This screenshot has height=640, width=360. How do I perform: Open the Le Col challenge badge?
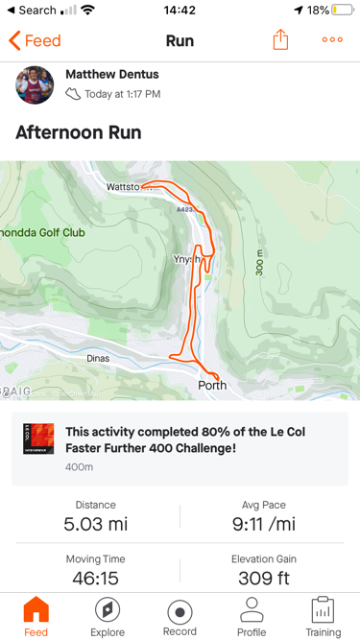coord(38,439)
